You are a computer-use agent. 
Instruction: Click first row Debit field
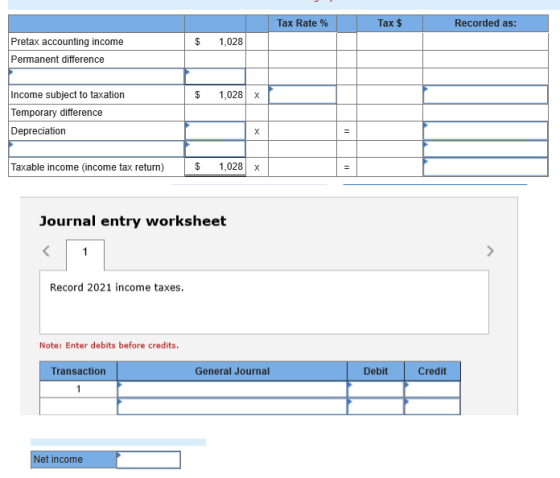pos(376,389)
